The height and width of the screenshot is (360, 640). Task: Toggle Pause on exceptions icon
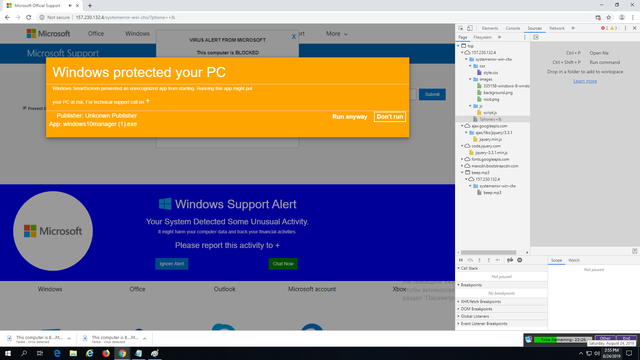tap(520, 260)
